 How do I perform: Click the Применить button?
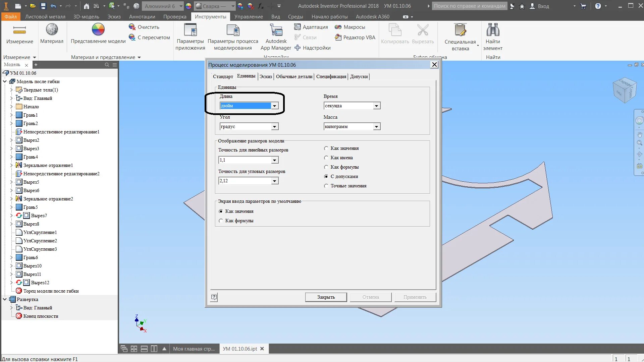(415, 297)
